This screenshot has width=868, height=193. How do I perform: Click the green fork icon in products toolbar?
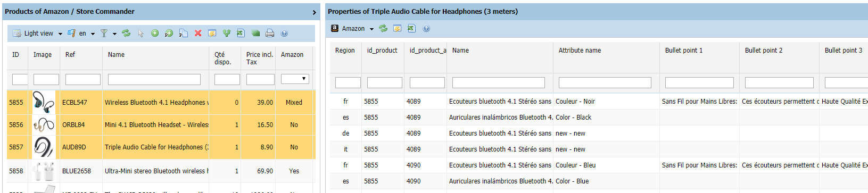tap(226, 33)
